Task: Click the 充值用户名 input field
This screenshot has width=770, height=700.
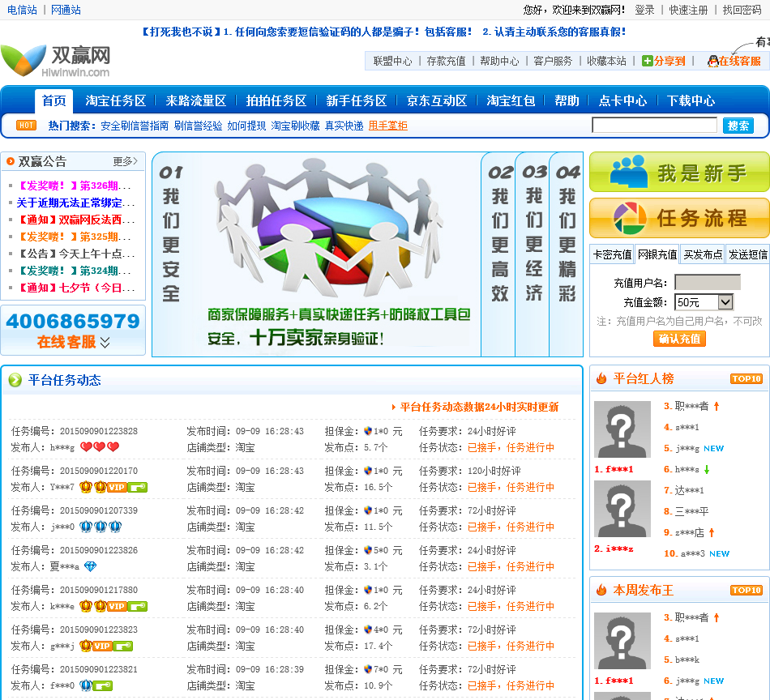Action: [x=707, y=282]
